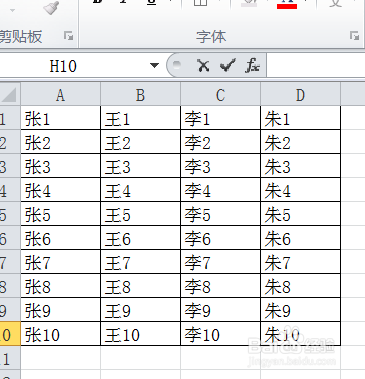Cancel the entry with the X icon
Screen dimensions: 365x379
pos(203,65)
